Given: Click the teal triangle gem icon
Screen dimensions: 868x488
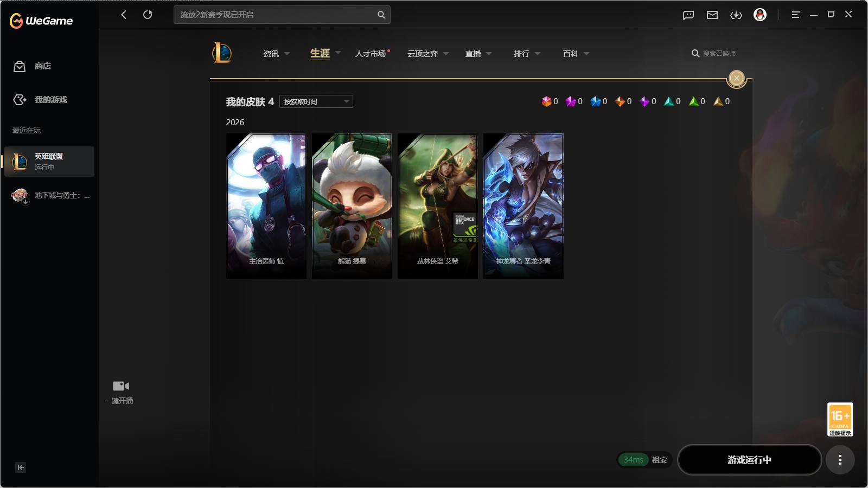Looking at the screenshot, I should click(x=669, y=101).
